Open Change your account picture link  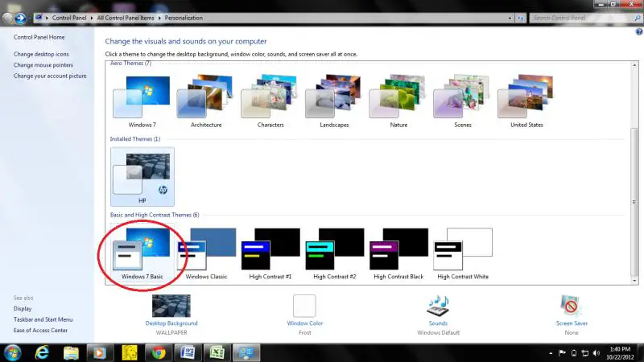tap(50, 76)
